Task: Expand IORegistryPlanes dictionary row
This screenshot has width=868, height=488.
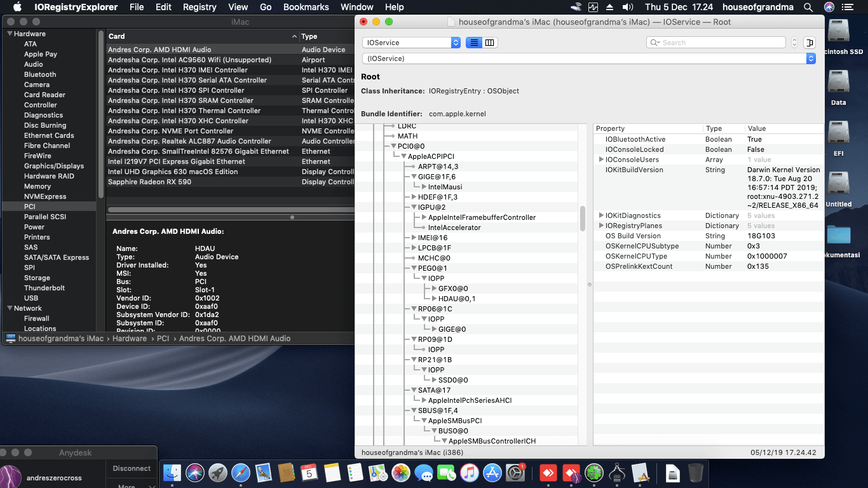Action: [x=601, y=226]
